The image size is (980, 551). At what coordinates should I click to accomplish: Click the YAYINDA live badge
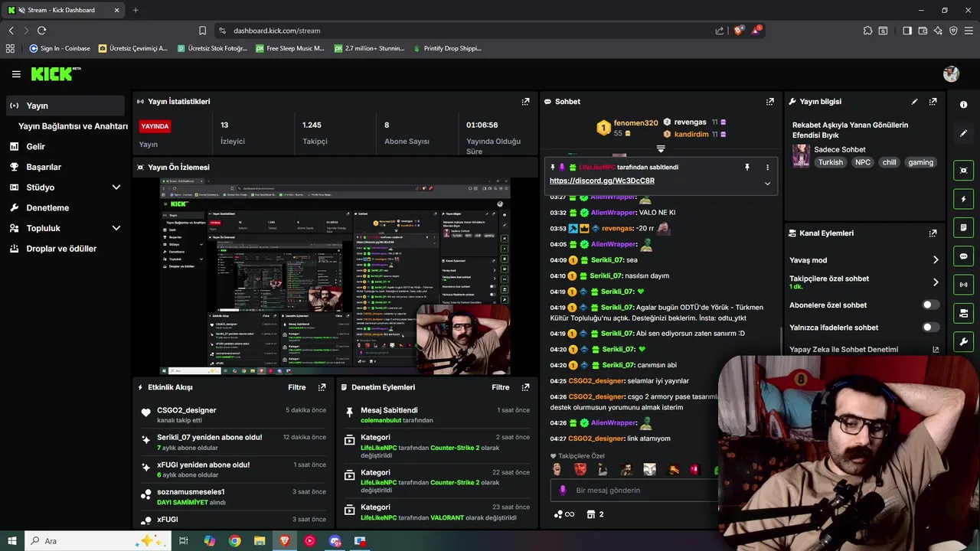(x=155, y=126)
